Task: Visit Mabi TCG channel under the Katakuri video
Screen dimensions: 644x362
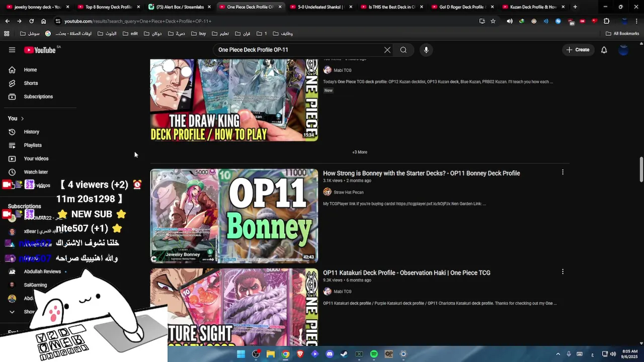Action: click(x=342, y=292)
